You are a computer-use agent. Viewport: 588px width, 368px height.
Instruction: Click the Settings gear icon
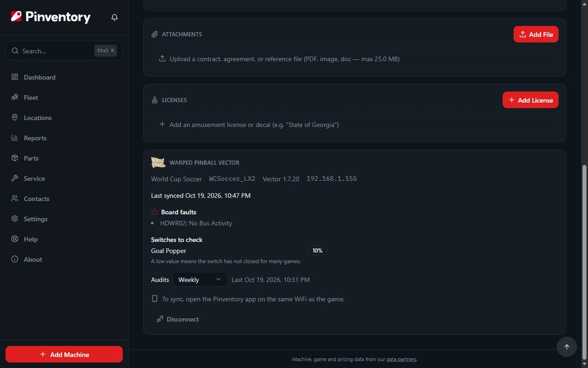[15, 219]
